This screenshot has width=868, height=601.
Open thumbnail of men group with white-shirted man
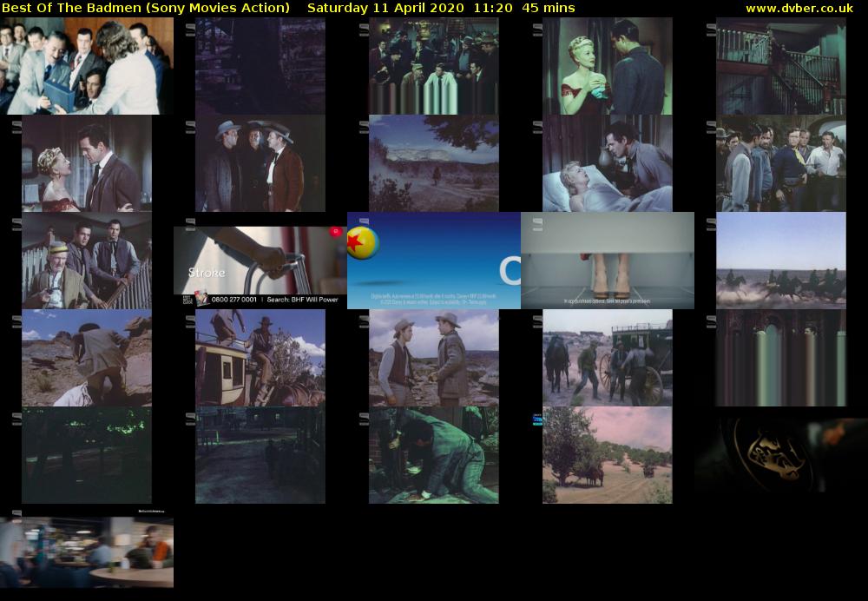(781, 163)
